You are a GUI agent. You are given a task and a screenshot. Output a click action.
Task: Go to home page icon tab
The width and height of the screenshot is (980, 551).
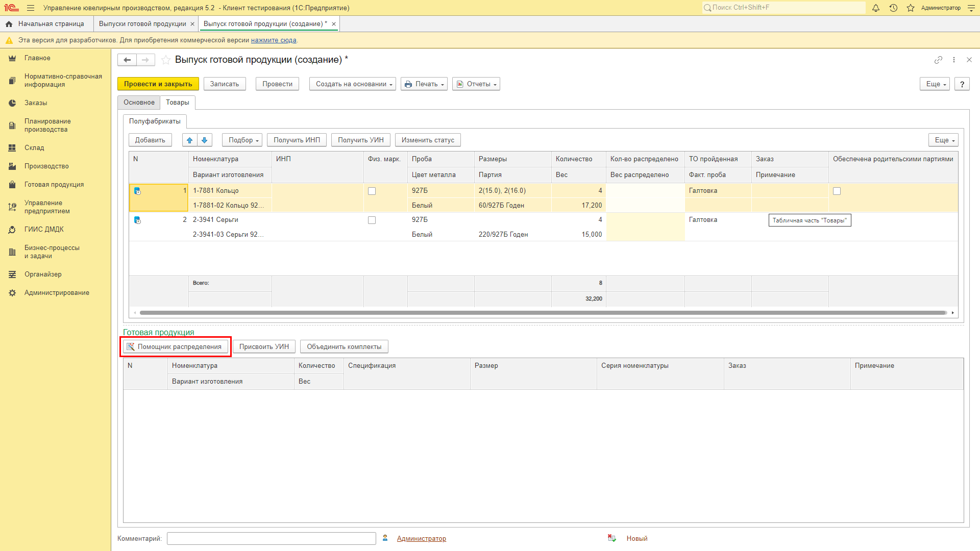click(x=9, y=24)
